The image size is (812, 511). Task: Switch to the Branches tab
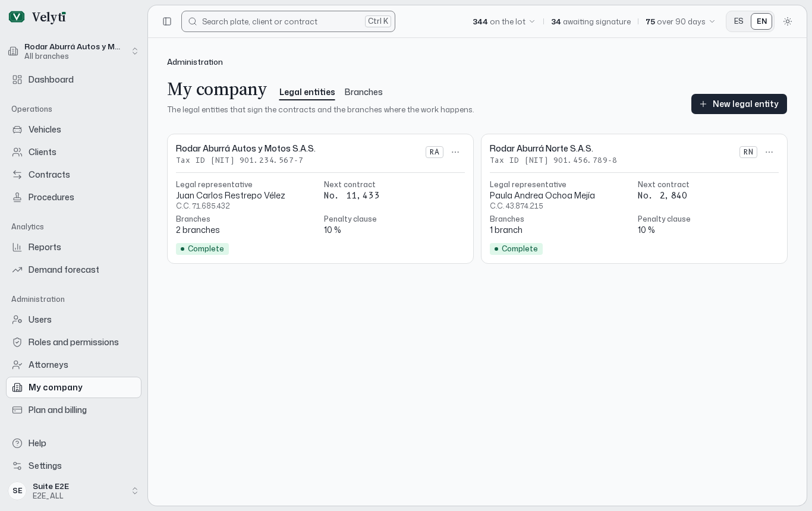point(364,92)
